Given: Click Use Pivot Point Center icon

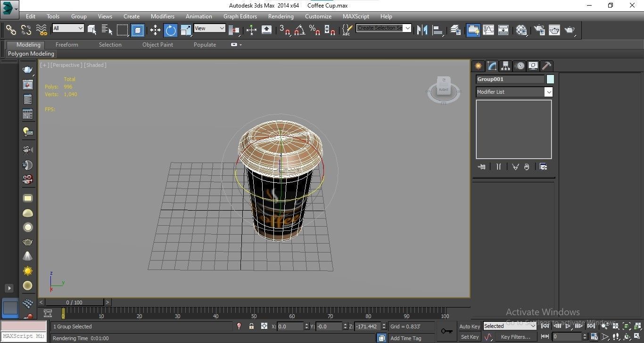Looking at the screenshot, I should click(x=234, y=30).
